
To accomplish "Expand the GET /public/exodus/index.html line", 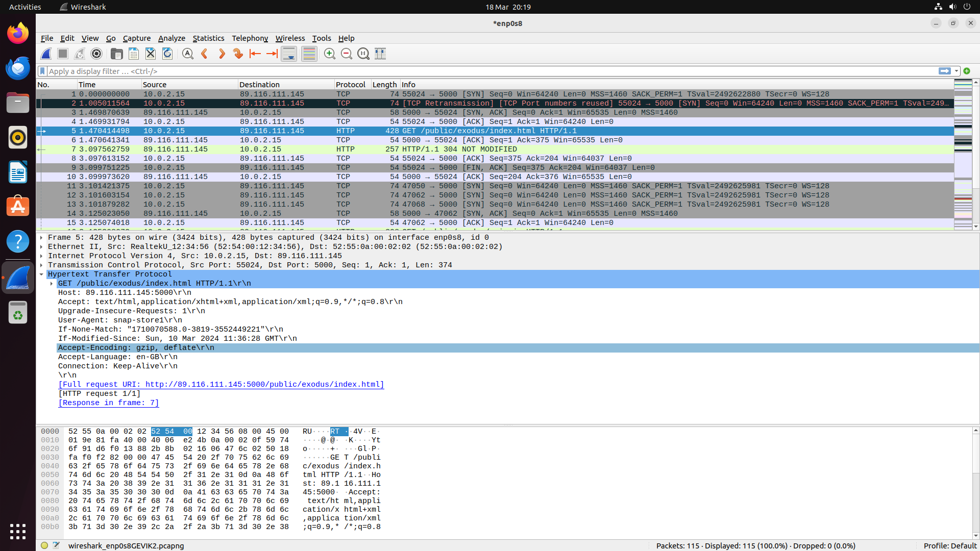I will (x=52, y=284).
